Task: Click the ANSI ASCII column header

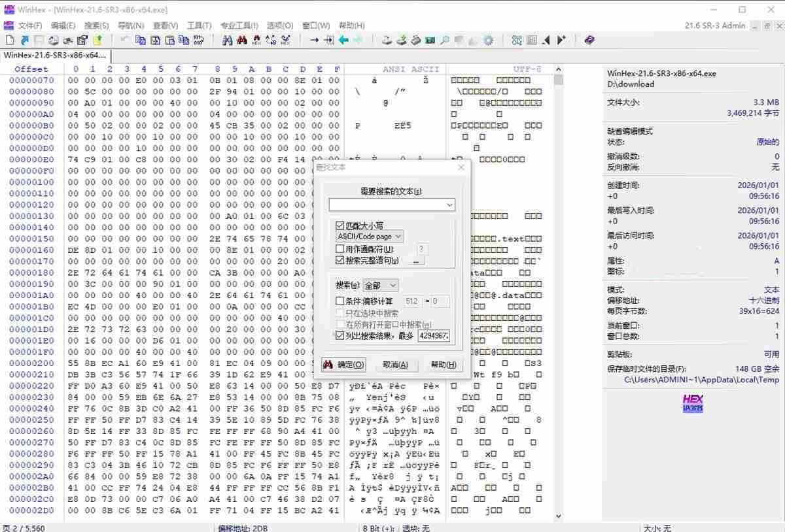Action: [411, 69]
